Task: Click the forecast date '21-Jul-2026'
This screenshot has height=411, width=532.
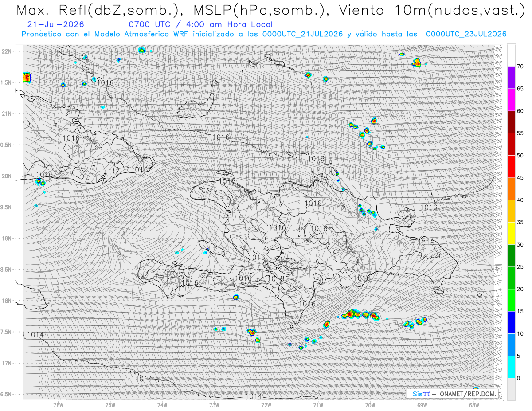Action: (55, 24)
